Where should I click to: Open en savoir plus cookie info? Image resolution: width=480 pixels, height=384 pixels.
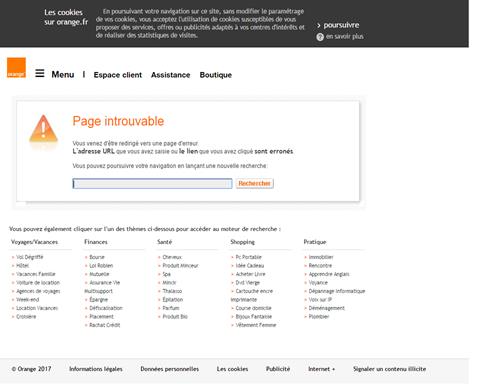(344, 36)
